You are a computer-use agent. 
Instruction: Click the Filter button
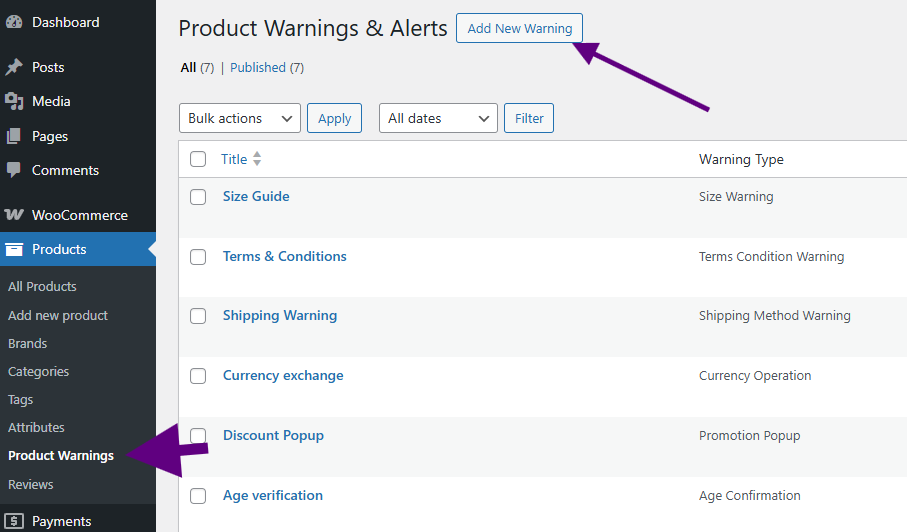[529, 118]
